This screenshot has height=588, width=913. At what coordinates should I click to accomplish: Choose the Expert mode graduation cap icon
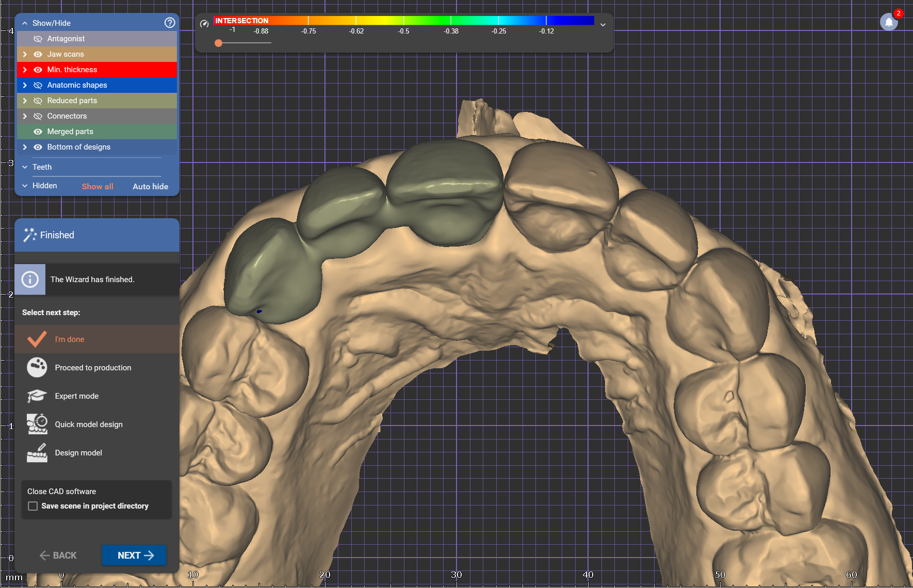tap(37, 396)
